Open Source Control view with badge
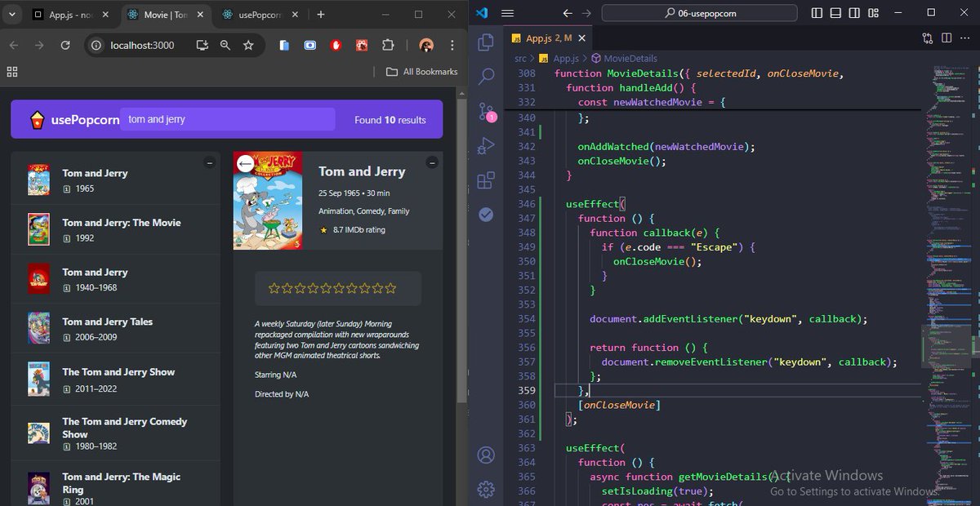This screenshot has width=980, height=506. (x=486, y=112)
